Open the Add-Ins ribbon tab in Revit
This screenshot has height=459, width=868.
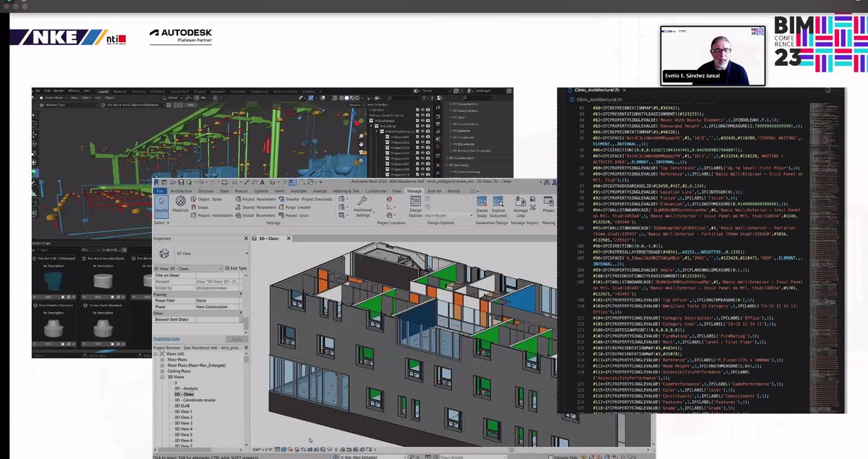pyautogui.click(x=435, y=191)
